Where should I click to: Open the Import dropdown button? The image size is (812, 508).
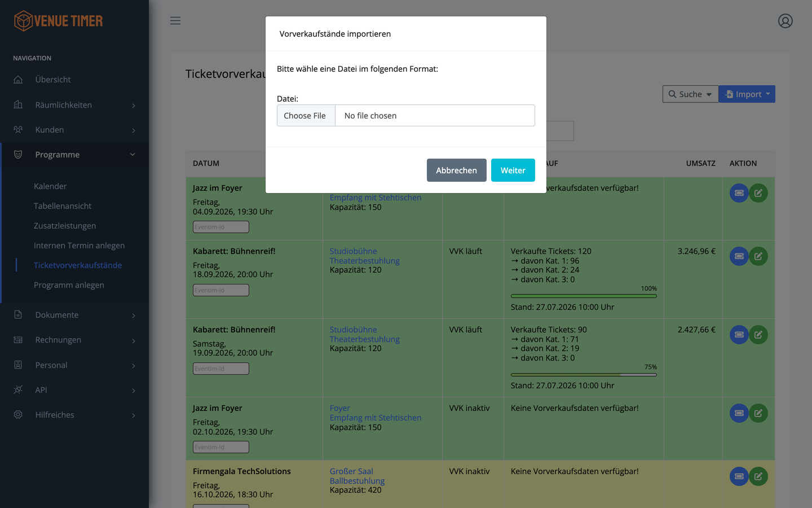(747, 94)
